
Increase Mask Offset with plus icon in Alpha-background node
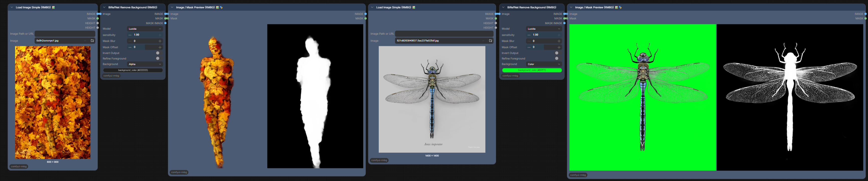[160, 47]
